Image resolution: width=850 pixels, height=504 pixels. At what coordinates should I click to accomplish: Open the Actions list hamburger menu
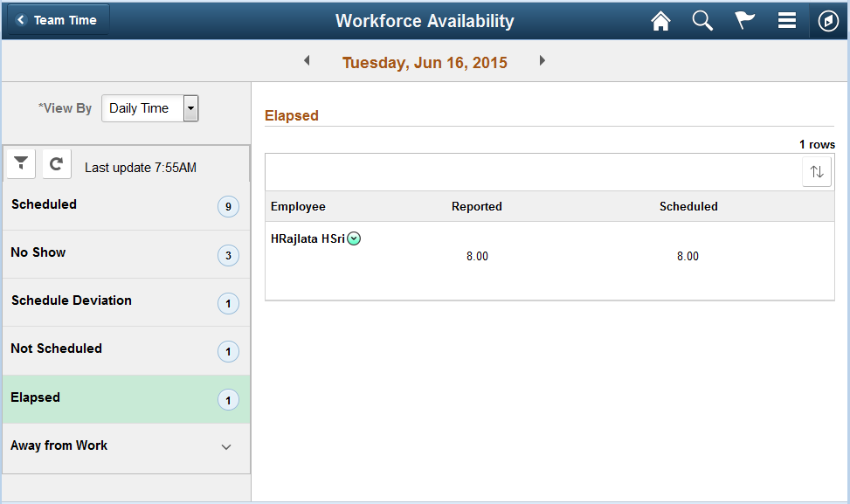786,21
